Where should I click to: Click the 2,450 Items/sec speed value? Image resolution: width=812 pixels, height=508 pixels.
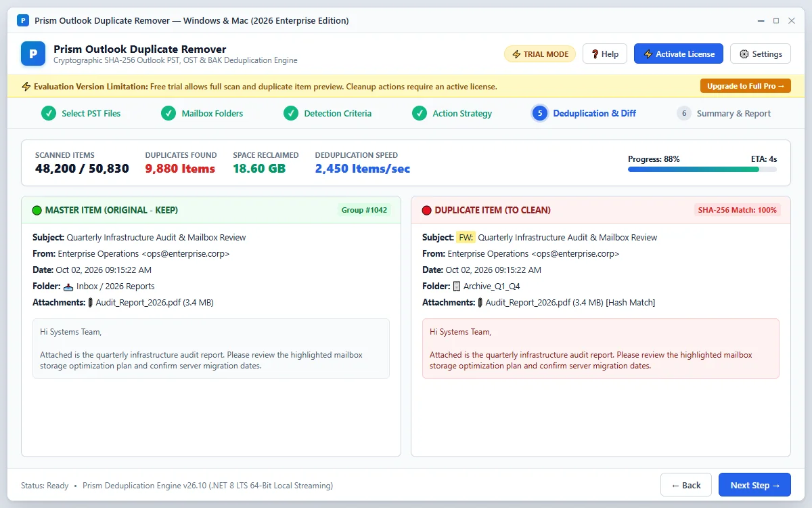[x=363, y=169]
